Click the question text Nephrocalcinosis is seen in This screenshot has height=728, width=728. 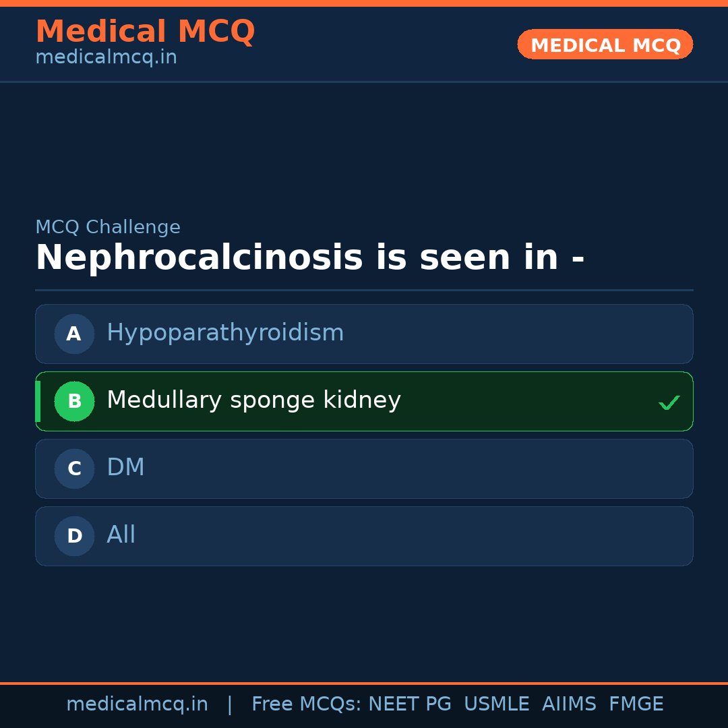point(311,257)
